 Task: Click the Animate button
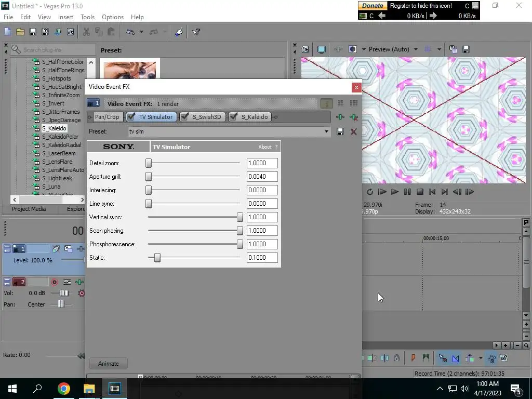(x=108, y=363)
